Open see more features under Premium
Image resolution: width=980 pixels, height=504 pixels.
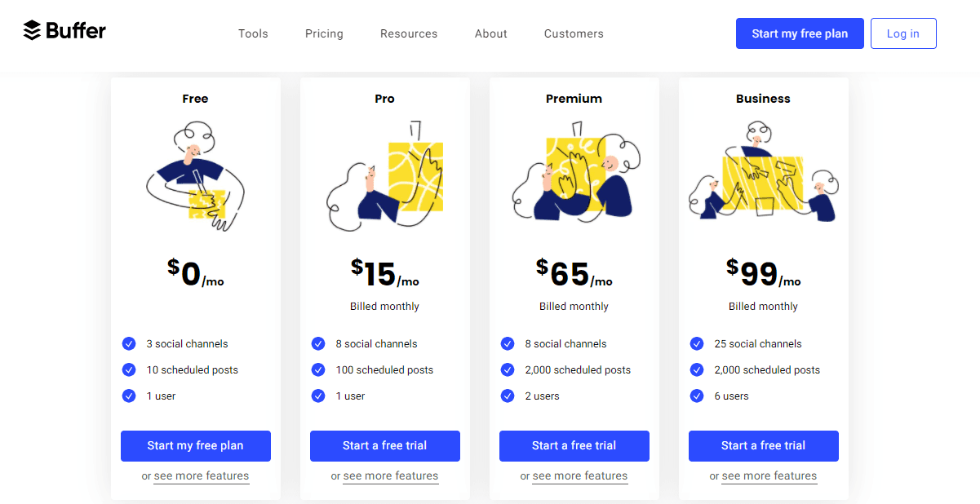click(580, 476)
